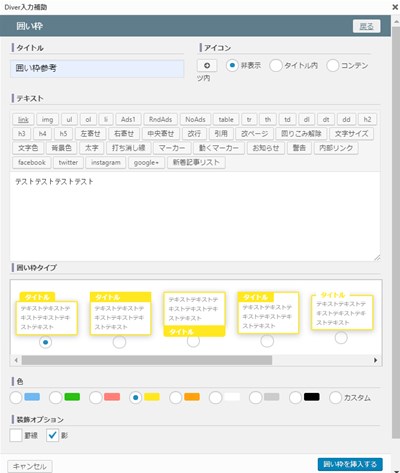
Task: Choose the second frame type with full-width title
Action: click(119, 342)
